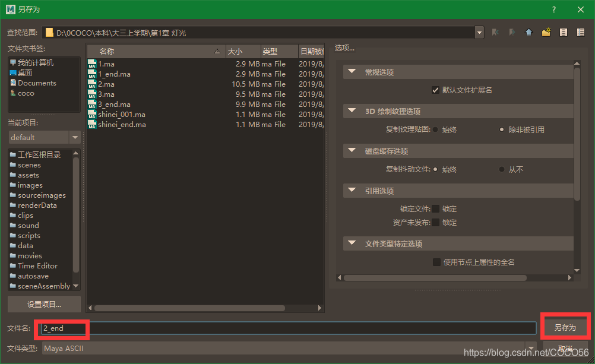Collapse the 3D paint texture options section

352,111
